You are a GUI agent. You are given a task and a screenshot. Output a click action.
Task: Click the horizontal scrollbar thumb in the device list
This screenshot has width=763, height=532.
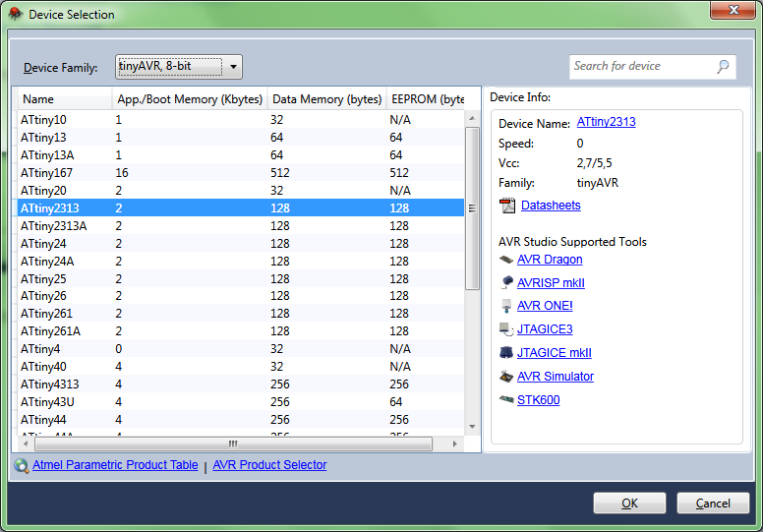[233, 443]
